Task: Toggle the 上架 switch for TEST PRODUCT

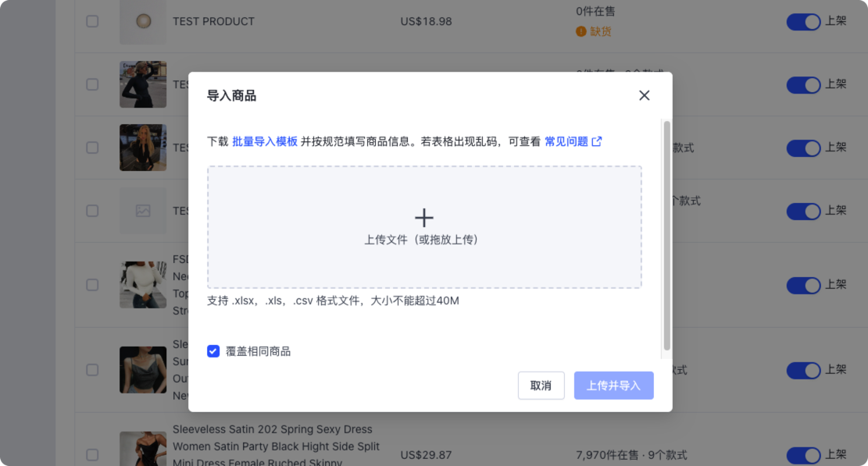Action: pyautogui.click(x=803, y=22)
